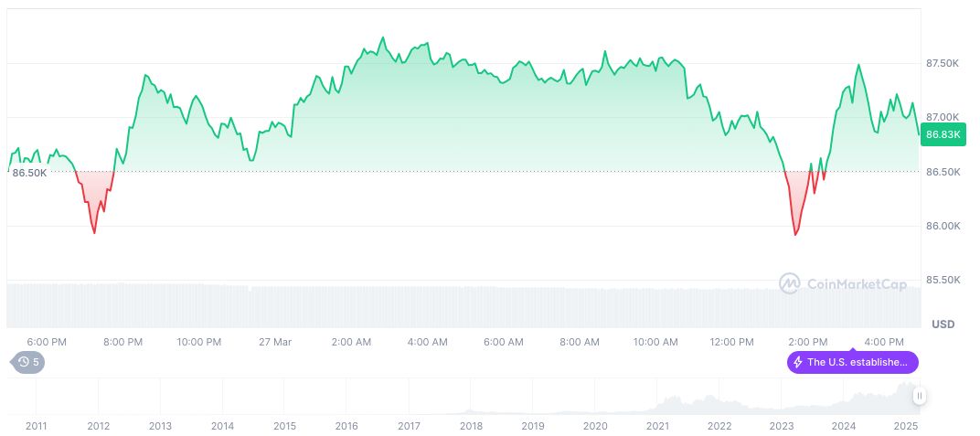Click the lightning bolt icon on purple pill
Image resolution: width=980 pixels, height=436 pixels.
pyautogui.click(x=798, y=362)
